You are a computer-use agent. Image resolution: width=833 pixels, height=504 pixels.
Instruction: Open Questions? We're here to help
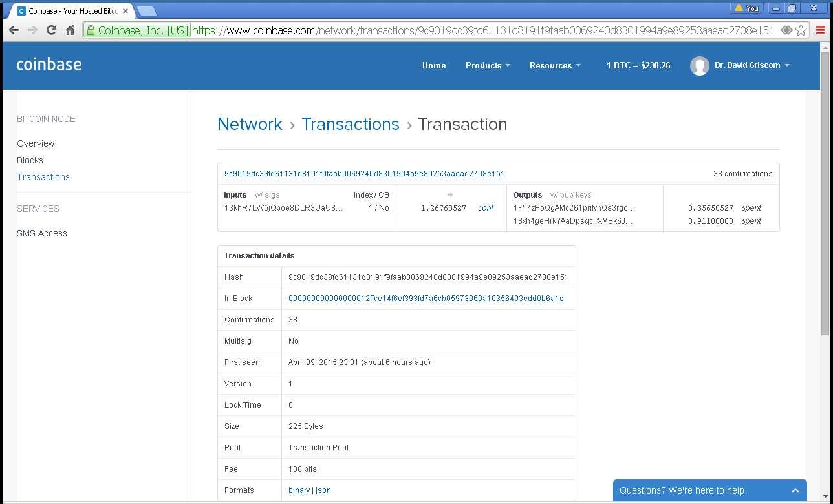(x=709, y=491)
